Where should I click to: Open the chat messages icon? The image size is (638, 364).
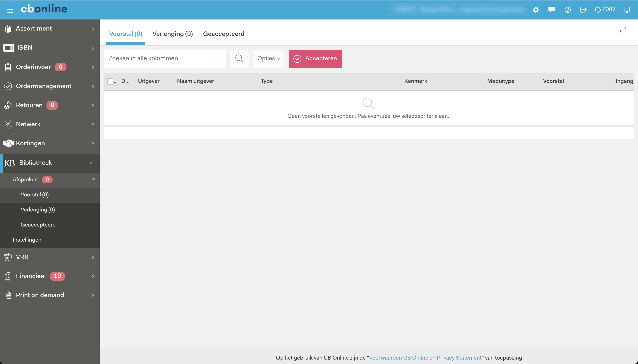coord(552,10)
